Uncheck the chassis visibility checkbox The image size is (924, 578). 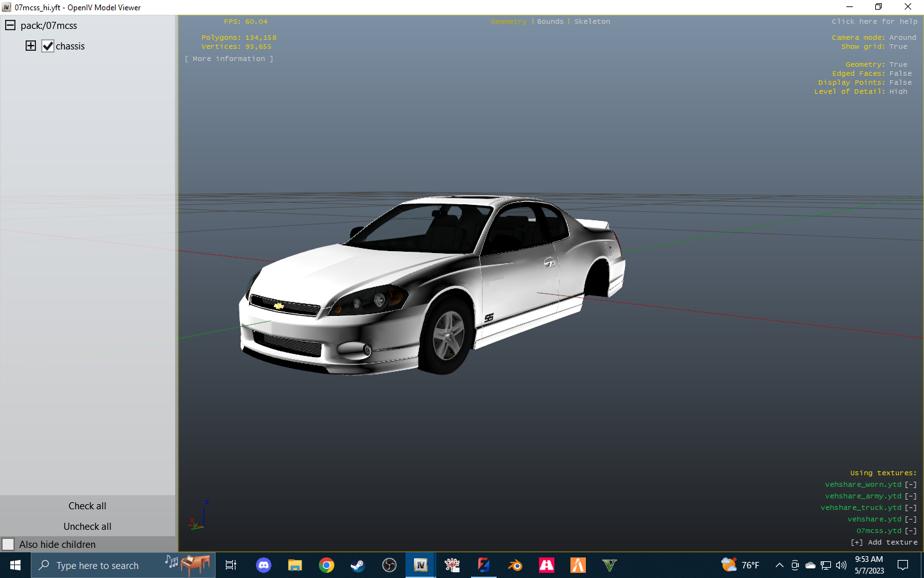pyautogui.click(x=48, y=46)
